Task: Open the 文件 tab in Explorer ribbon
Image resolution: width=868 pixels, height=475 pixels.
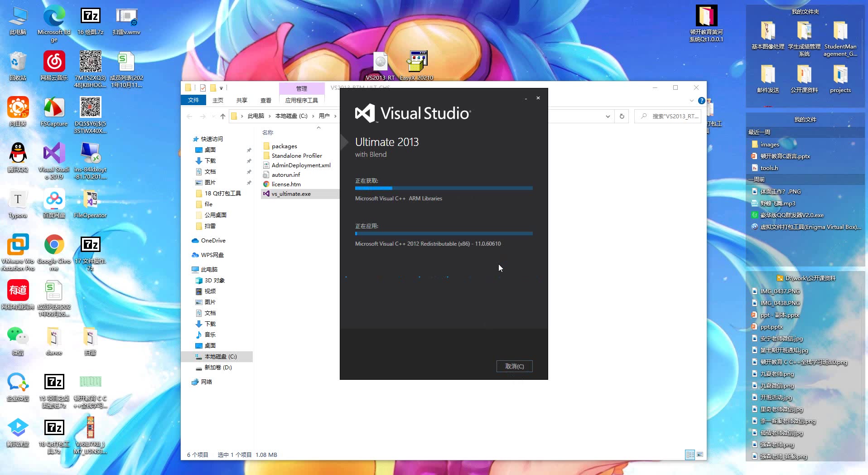Action: coord(193,100)
